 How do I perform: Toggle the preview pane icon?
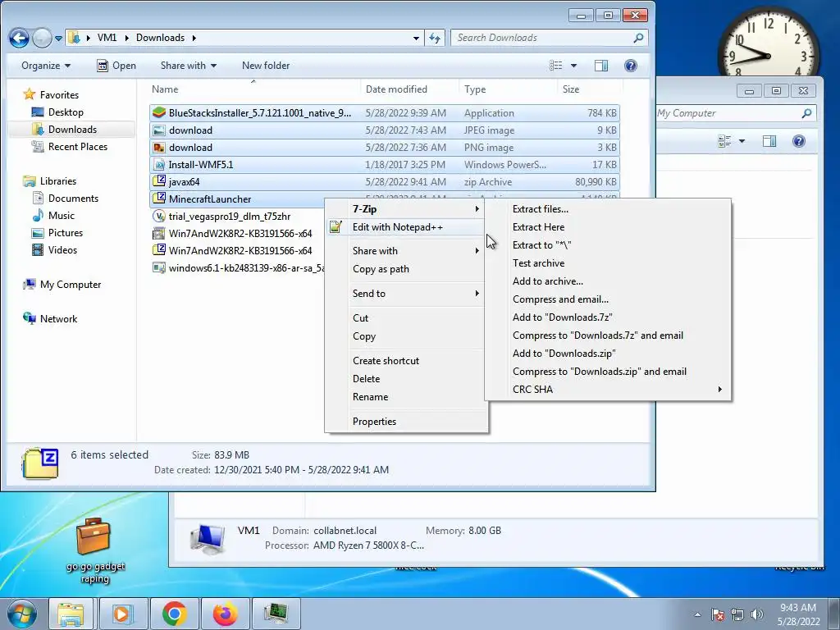[x=601, y=66]
